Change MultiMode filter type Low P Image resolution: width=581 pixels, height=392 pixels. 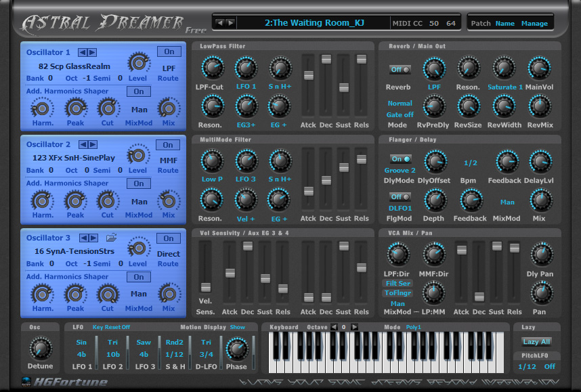pyautogui.click(x=212, y=179)
